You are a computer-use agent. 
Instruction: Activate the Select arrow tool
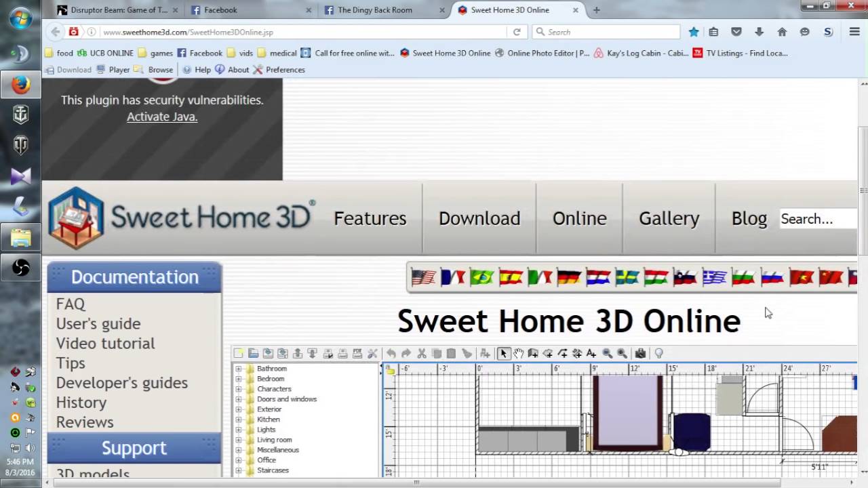(x=503, y=353)
